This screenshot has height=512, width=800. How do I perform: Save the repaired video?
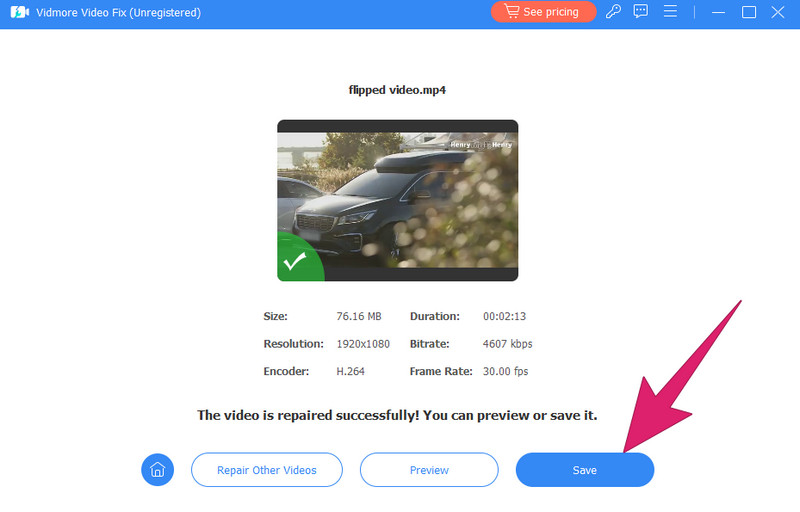click(585, 470)
